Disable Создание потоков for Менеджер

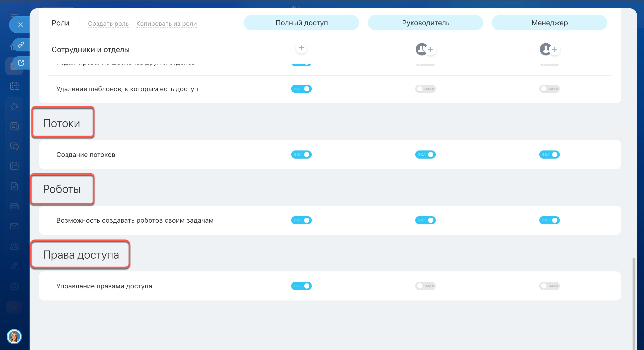pyautogui.click(x=549, y=155)
